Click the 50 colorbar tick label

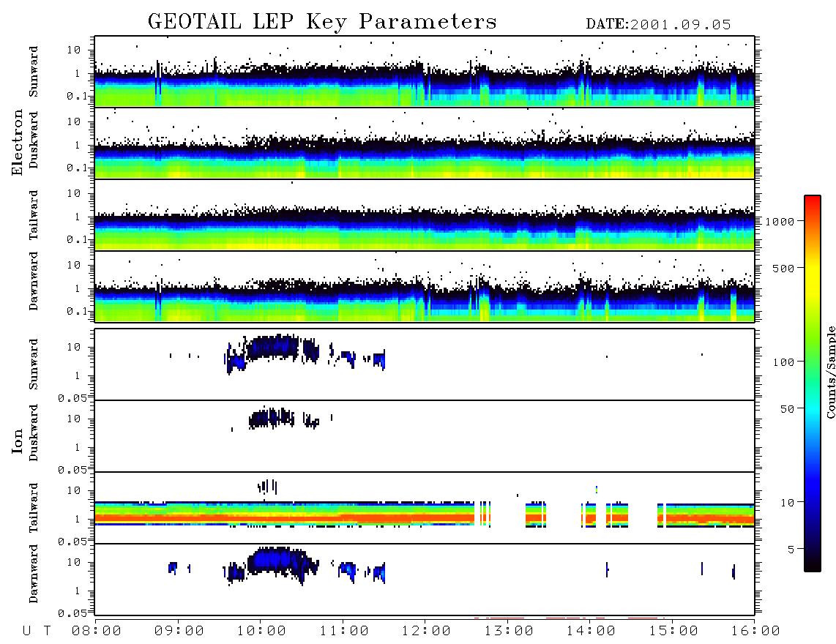pyautogui.click(x=787, y=409)
